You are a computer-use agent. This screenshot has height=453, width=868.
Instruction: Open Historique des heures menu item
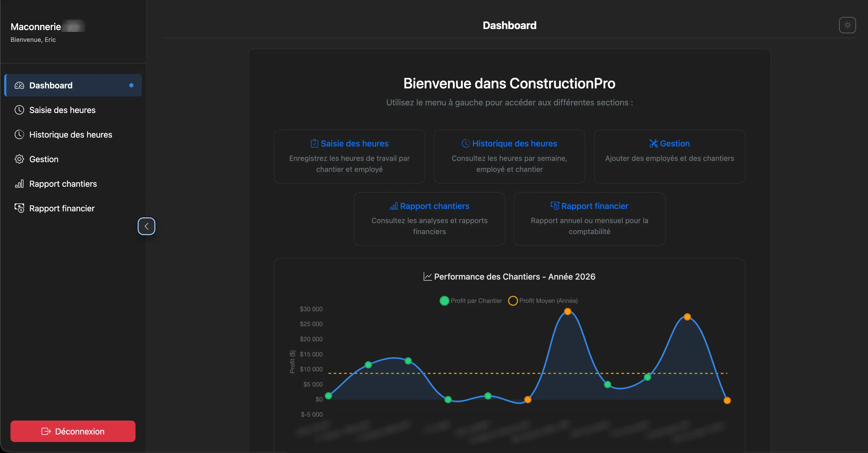pyautogui.click(x=70, y=134)
